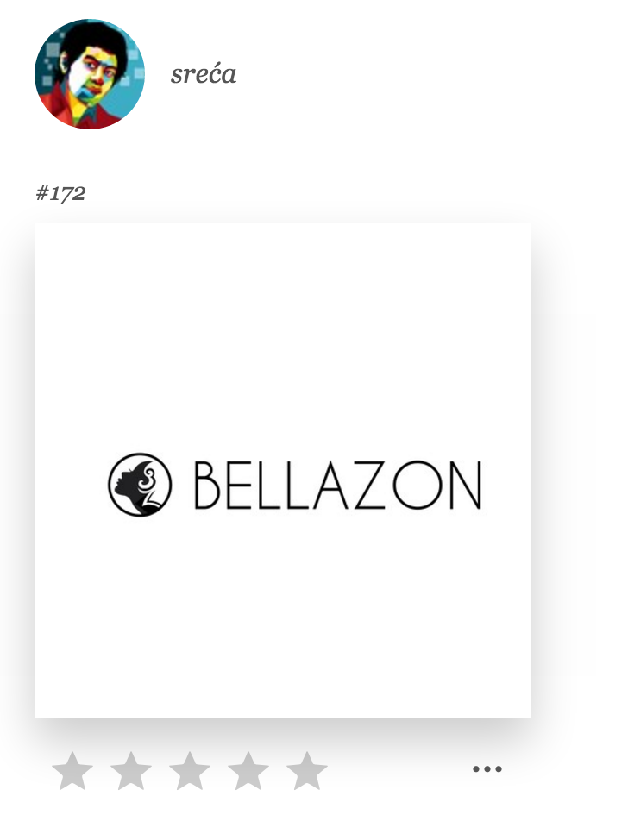Click the #172 entry number label
628x840 pixels.
tap(60, 193)
